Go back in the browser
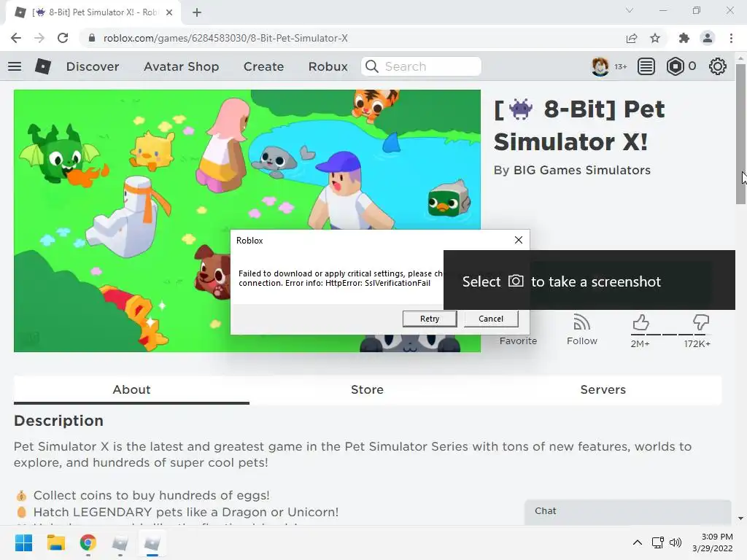 pos(16,38)
